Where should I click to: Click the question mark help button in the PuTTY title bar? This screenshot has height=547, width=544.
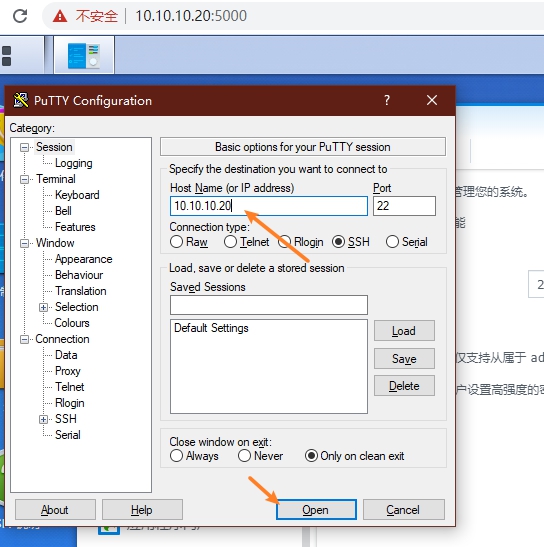pyautogui.click(x=387, y=100)
